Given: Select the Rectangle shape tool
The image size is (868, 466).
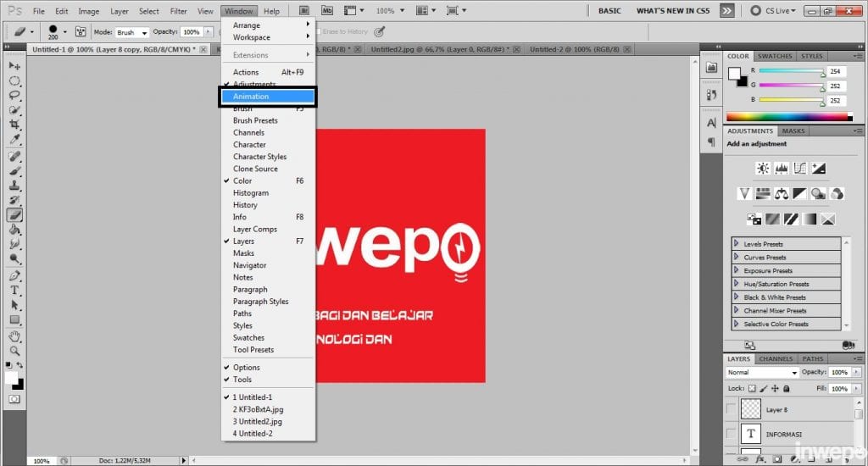Looking at the screenshot, I should (14, 319).
